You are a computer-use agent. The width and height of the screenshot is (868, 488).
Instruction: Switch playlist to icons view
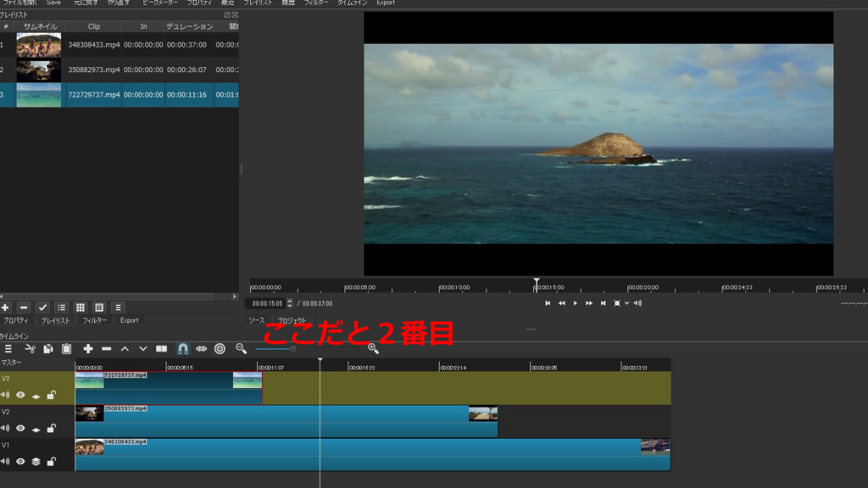click(99, 308)
